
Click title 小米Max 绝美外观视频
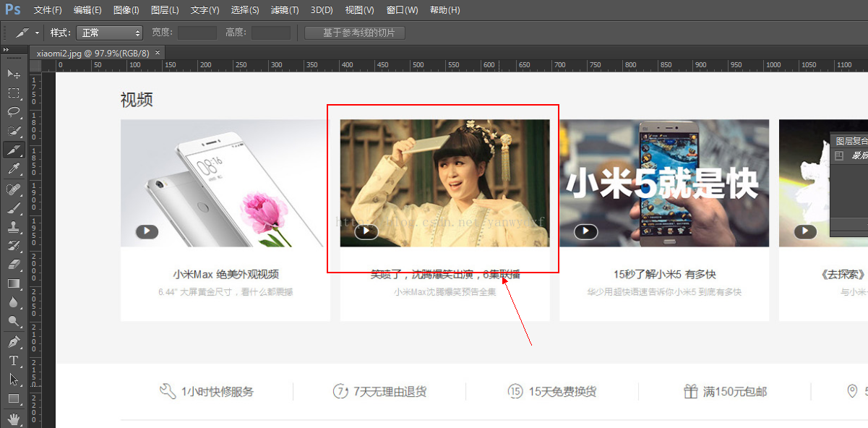[225, 275]
